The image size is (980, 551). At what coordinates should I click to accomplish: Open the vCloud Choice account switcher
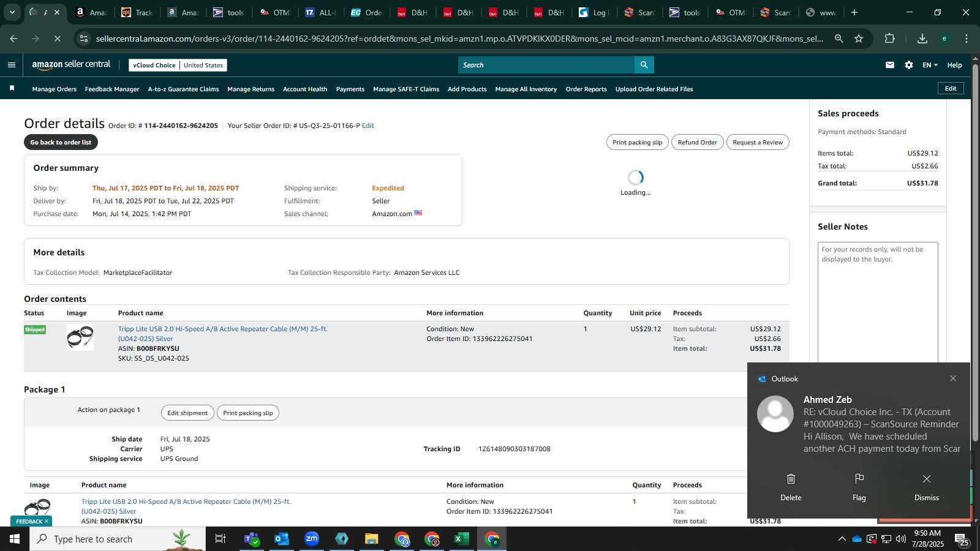pyautogui.click(x=178, y=65)
